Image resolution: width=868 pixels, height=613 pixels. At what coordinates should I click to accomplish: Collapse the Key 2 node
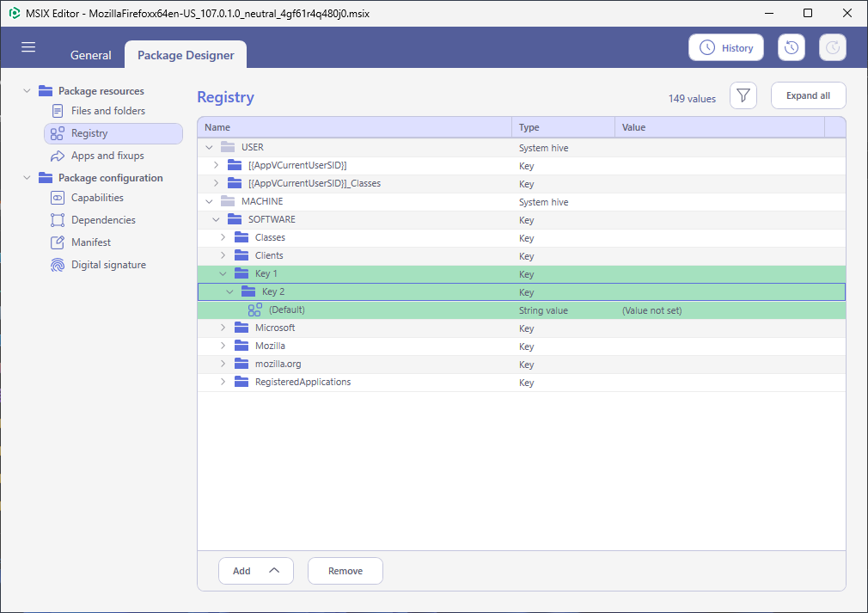229,291
